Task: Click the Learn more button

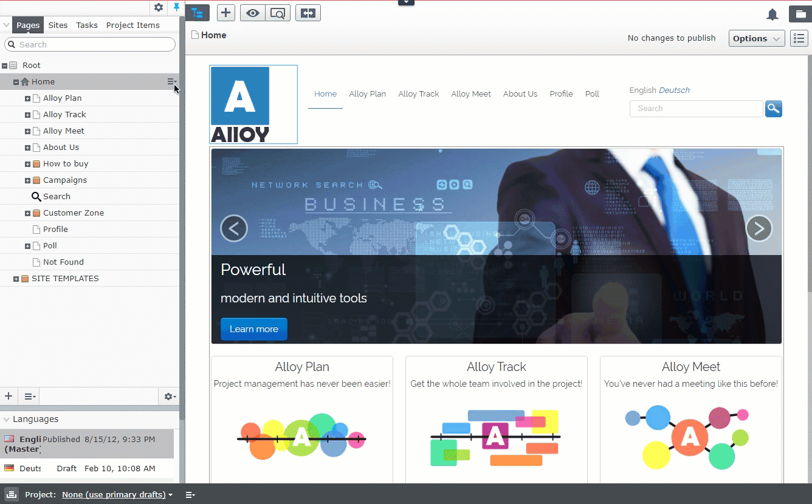Action: (x=253, y=329)
